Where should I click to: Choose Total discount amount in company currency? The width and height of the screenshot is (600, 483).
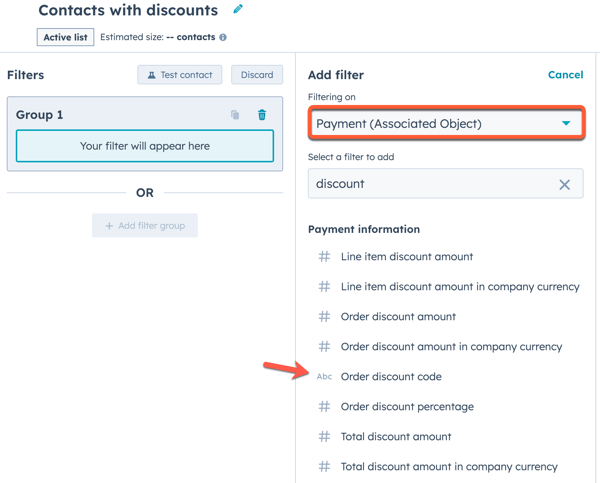[x=449, y=467]
